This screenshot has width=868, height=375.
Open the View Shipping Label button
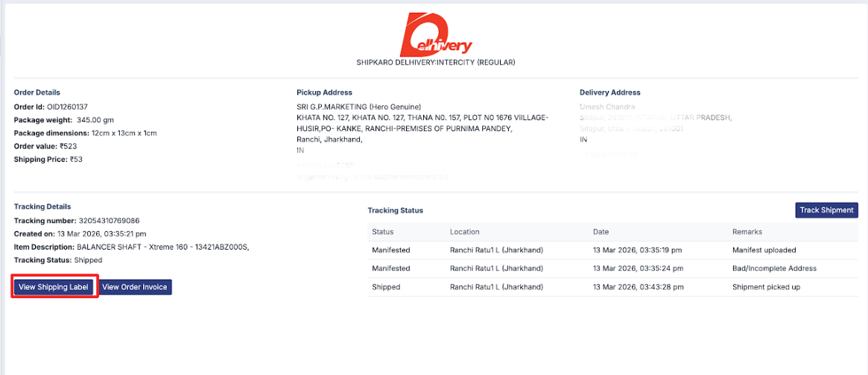tap(54, 287)
